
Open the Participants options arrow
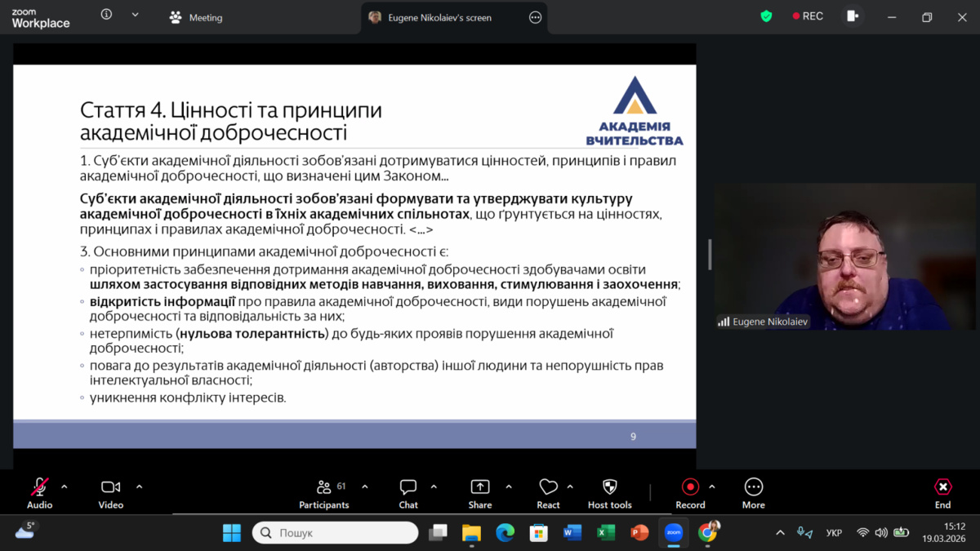point(365,487)
